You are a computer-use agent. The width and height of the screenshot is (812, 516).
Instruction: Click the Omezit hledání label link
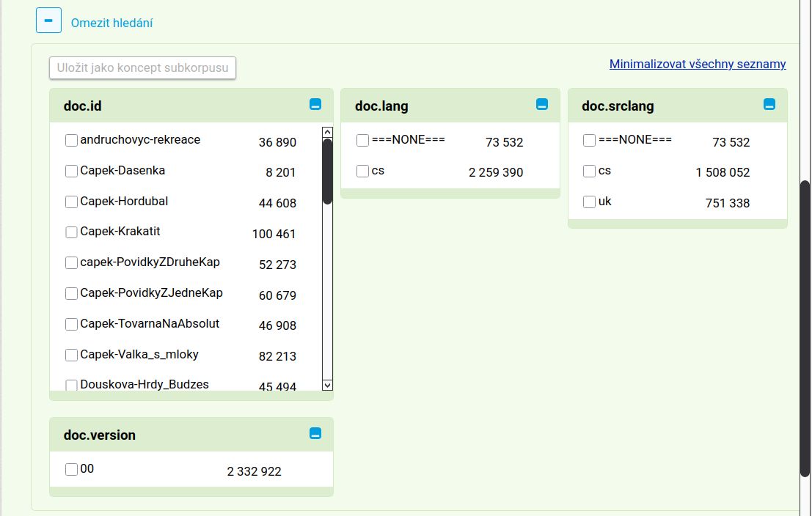(111, 23)
